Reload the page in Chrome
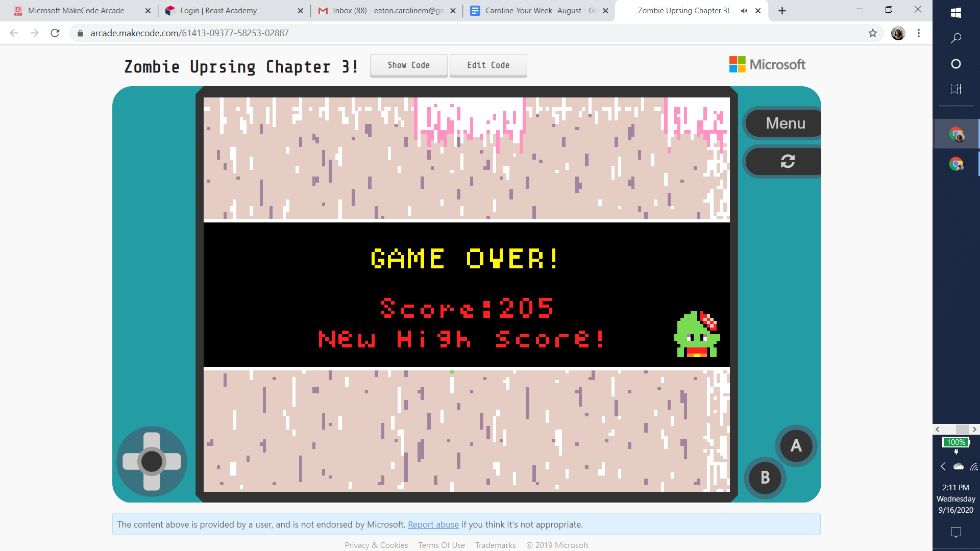Viewport: 980px width, 551px height. (55, 33)
